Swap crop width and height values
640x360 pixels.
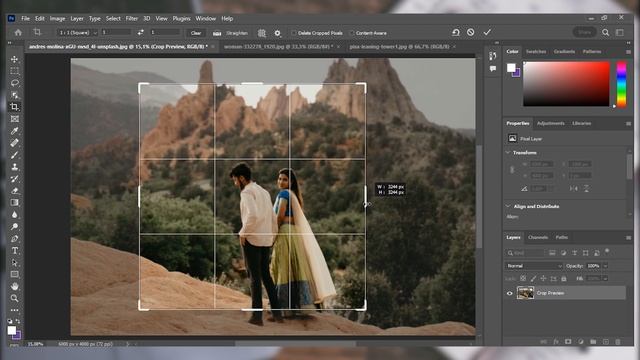140,32
